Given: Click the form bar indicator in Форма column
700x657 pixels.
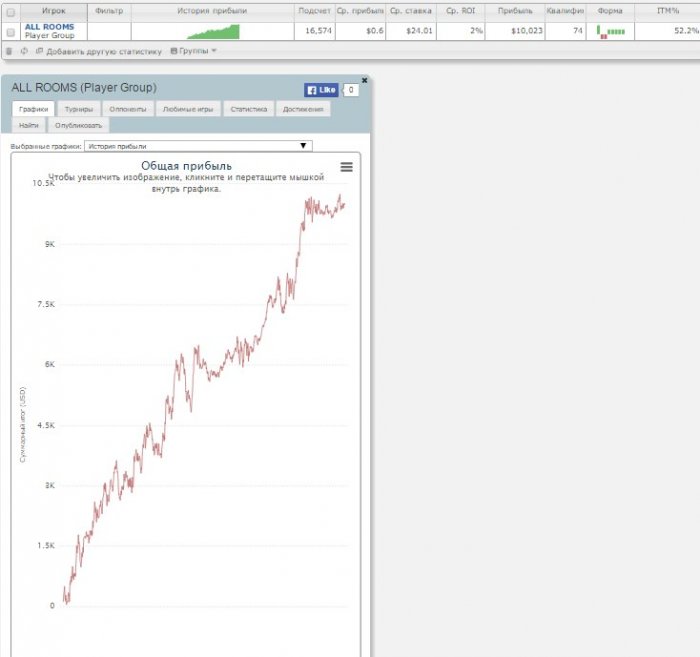Looking at the screenshot, I should tap(610, 31).
